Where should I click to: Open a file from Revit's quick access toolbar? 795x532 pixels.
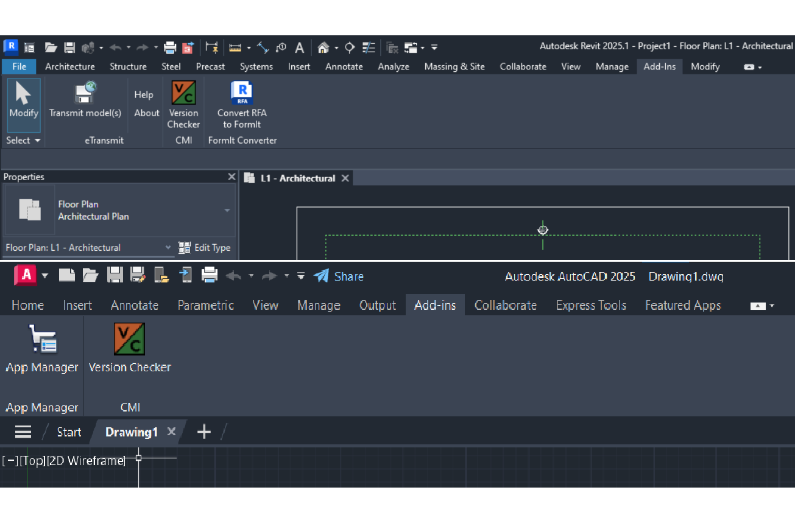pyautogui.click(x=51, y=47)
